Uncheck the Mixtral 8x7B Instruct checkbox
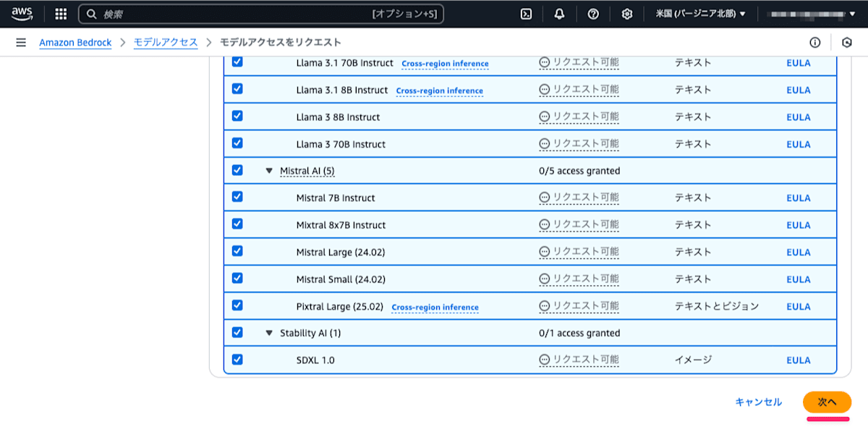Image resolution: width=868 pixels, height=427 pixels. click(237, 224)
